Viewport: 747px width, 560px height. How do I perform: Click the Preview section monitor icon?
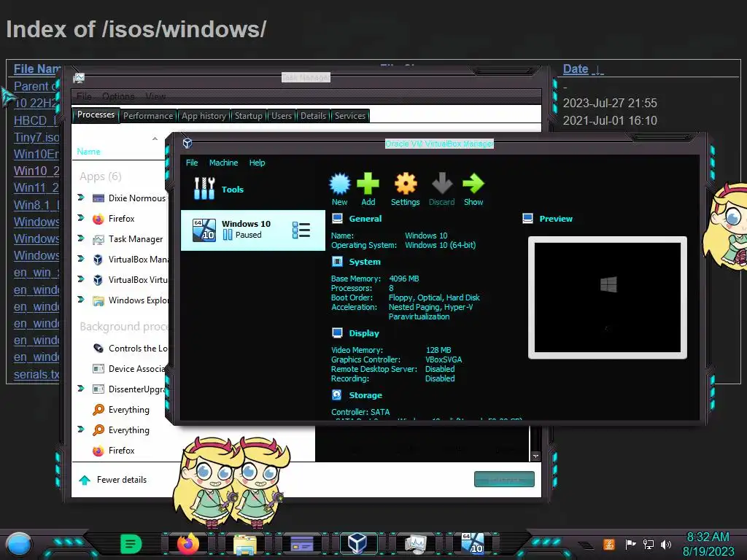pyautogui.click(x=528, y=219)
